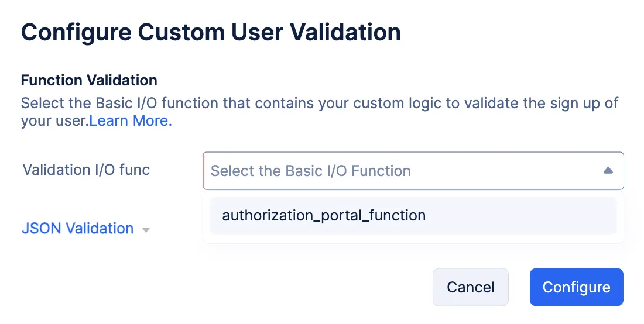Expand the JSON Validation section

[x=78, y=228]
